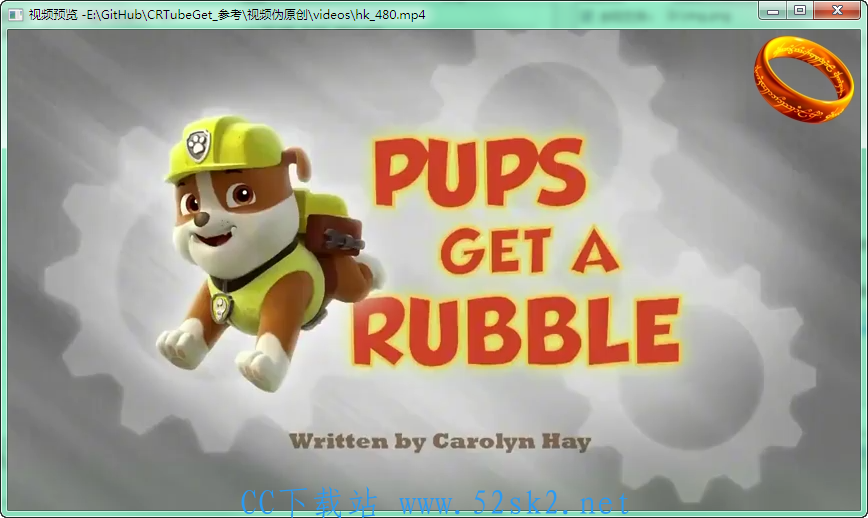Viewport: 868px width, 518px height.
Task: Click the window title showing hk_480.mp4 path
Action: click(x=227, y=15)
